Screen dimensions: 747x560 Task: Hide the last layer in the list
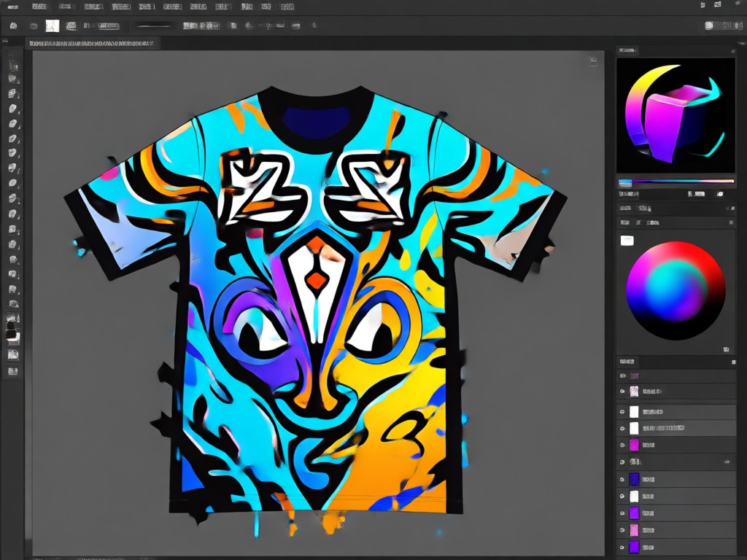(622, 547)
